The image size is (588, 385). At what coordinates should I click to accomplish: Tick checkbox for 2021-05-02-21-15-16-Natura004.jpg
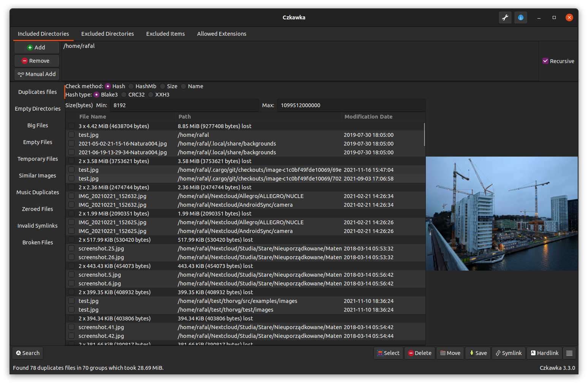click(71, 144)
